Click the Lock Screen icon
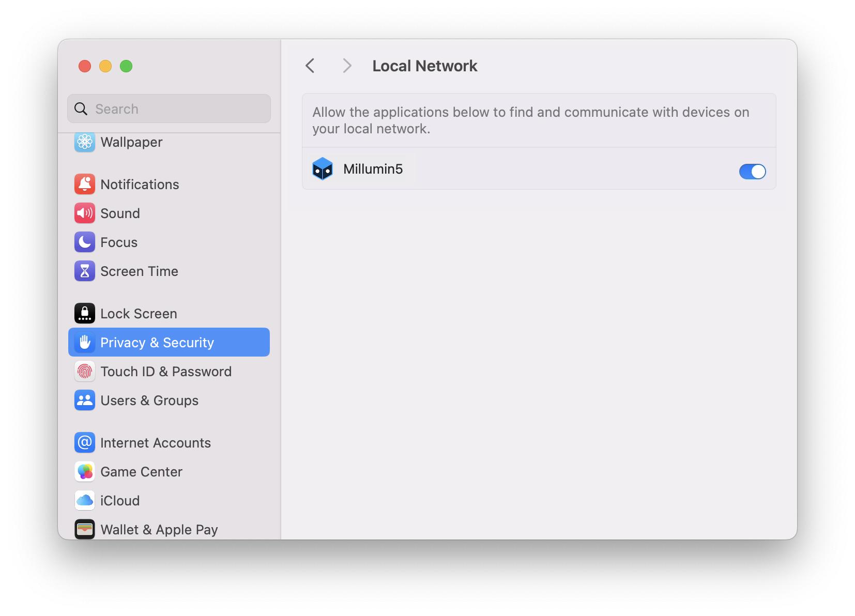 (x=85, y=314)
